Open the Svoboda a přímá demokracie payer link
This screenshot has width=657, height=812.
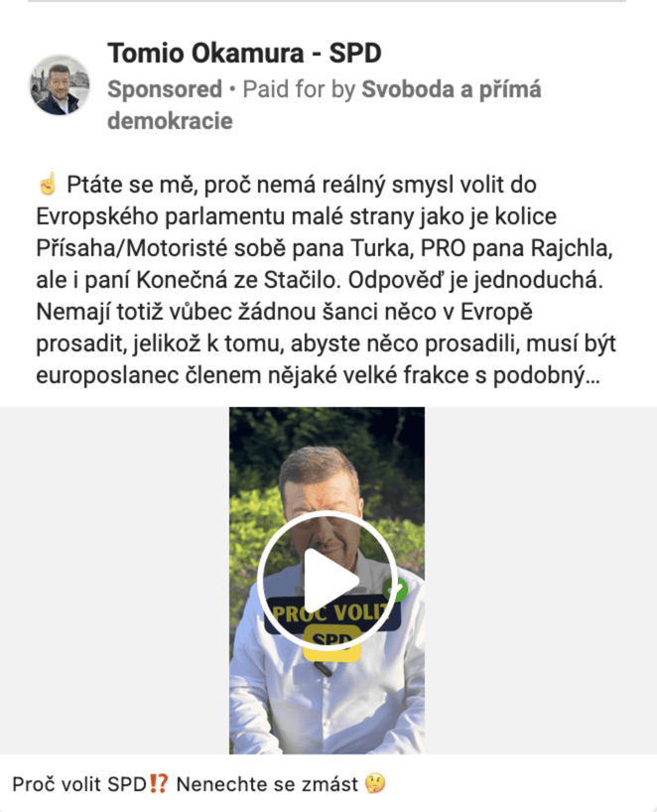[x=325, y=104]
